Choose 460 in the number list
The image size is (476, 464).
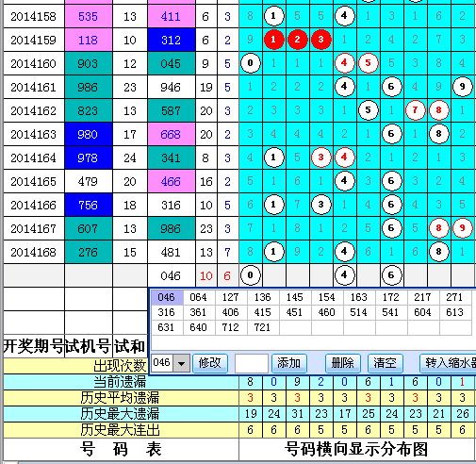(326, 312)
